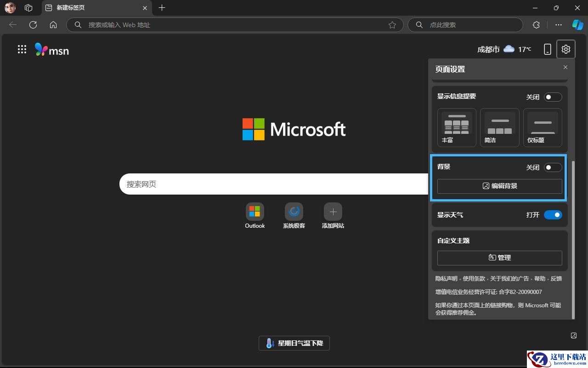Click the page settings gear icon
588x368 pixels.
[x=566, y=49]
